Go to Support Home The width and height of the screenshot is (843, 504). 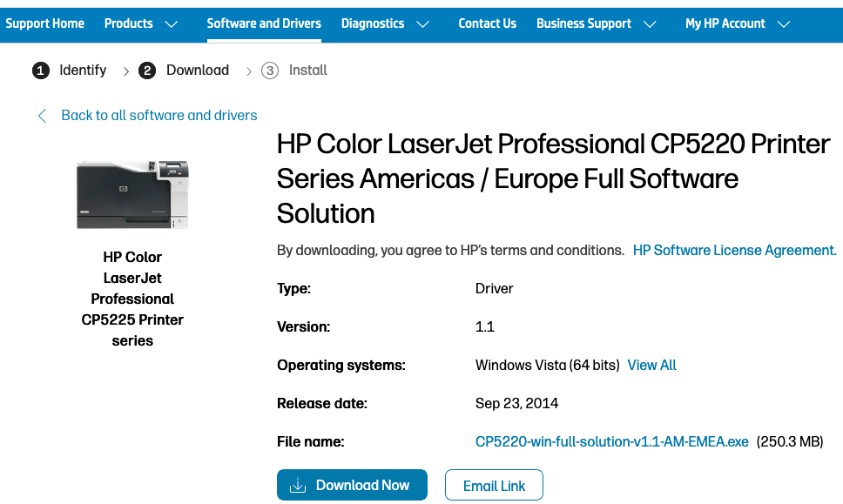click(x=44, y=24)
